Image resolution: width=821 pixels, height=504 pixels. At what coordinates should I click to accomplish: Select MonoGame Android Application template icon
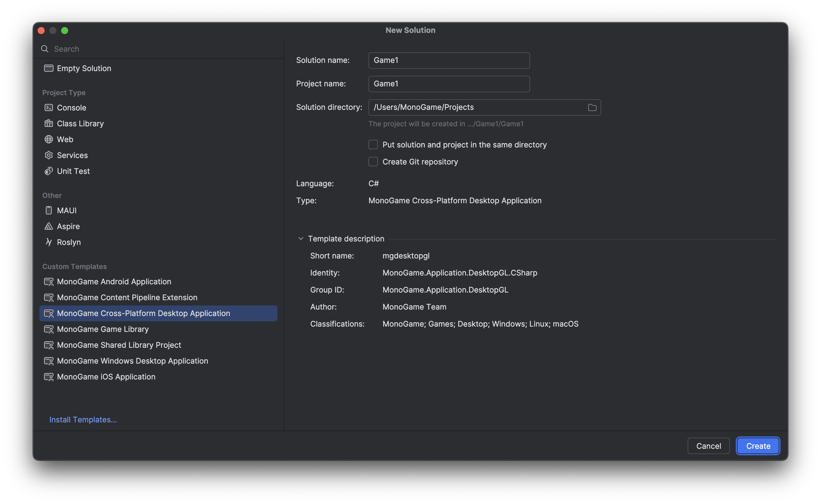pyautogui.click(x=49, y=281)
